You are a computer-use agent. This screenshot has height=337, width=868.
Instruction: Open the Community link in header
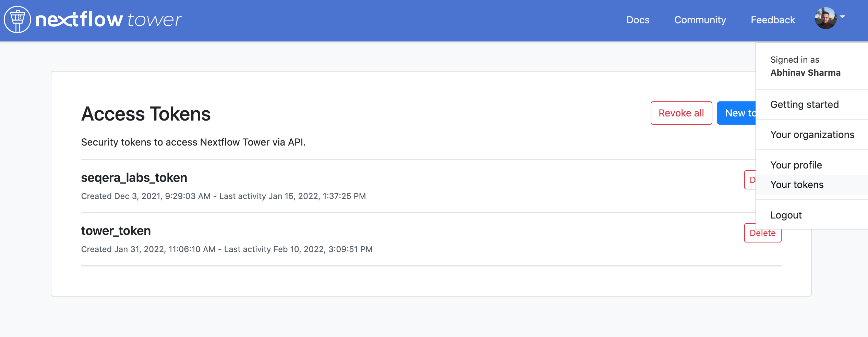(x=700, y=20)
